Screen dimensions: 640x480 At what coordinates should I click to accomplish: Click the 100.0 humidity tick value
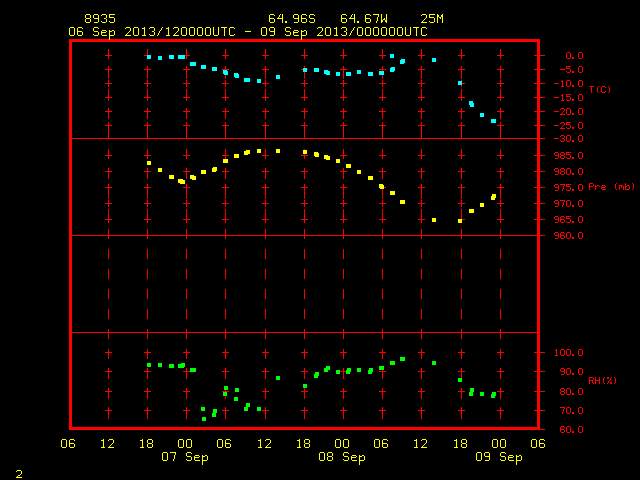[568, 353]
